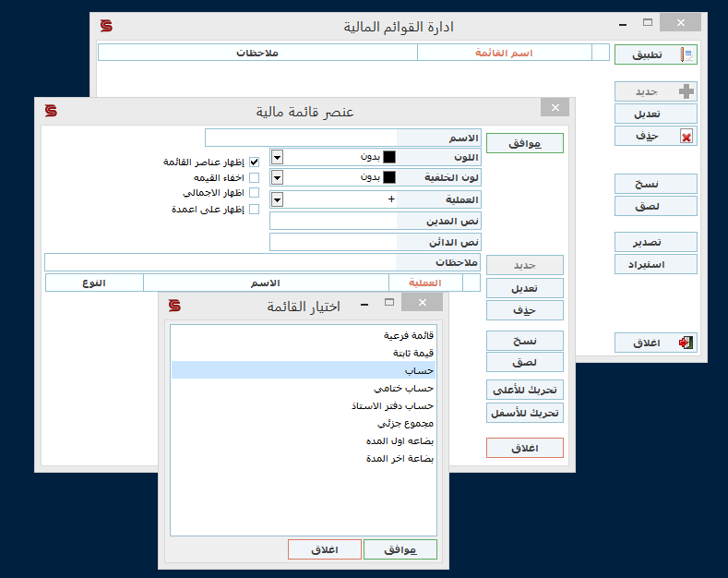This screenshot has width=728, height=578.
Task: Select بضاعة اخر المدة in the list
Action: pyautogui.click(x=304, y=459)
